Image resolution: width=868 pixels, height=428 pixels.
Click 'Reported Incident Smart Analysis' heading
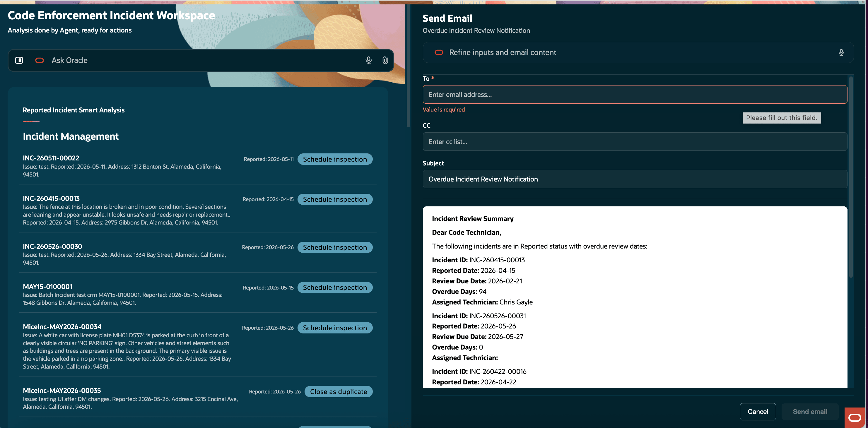(74, 110)
